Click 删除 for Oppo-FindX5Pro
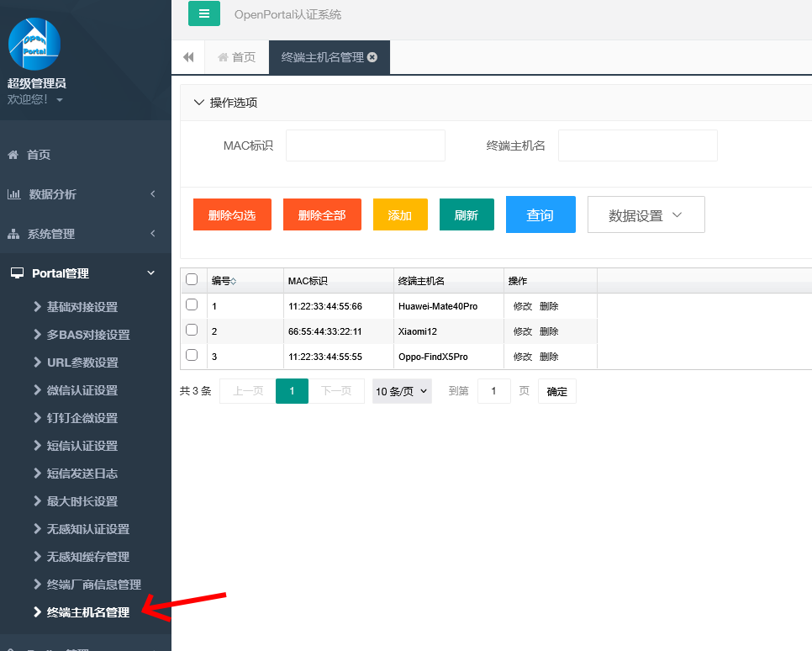The height and width of the screenshot is (651, 812). click(549, 357)
